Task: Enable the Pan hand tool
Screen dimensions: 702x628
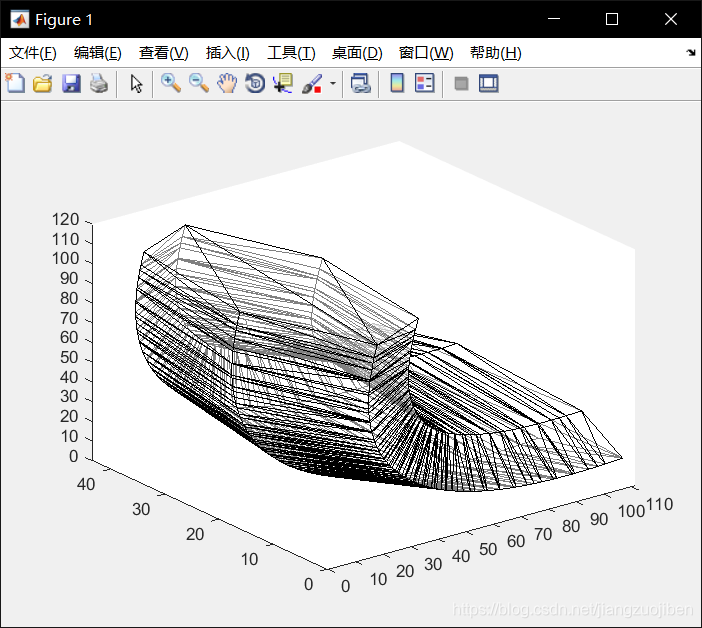Action: tap(227, 83)
